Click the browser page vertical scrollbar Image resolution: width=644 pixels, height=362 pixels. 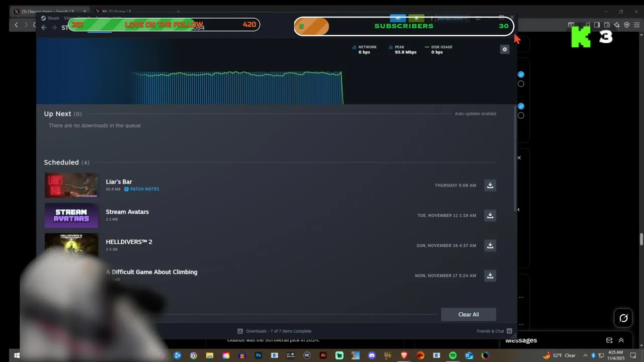[x=641, y=239]
